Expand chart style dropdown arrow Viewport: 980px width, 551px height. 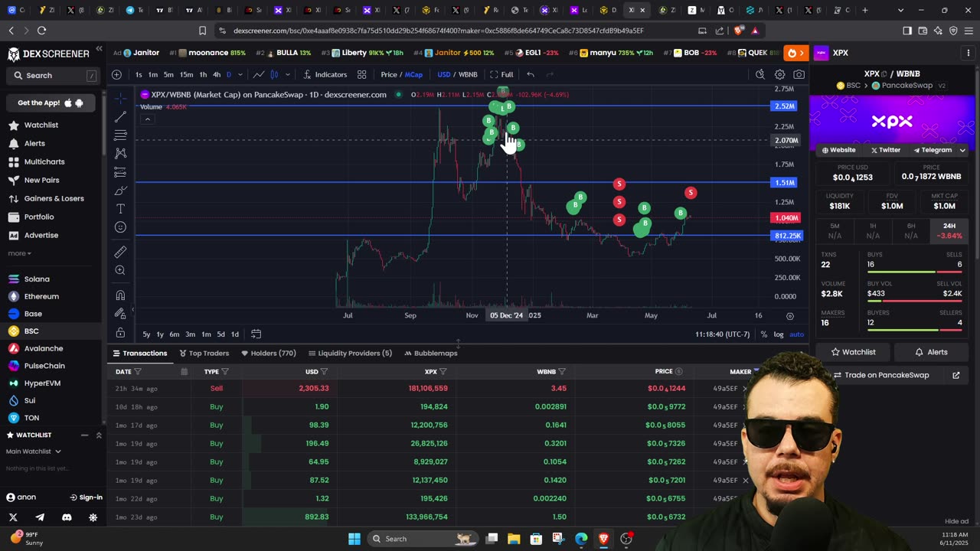tap(287, 74)
